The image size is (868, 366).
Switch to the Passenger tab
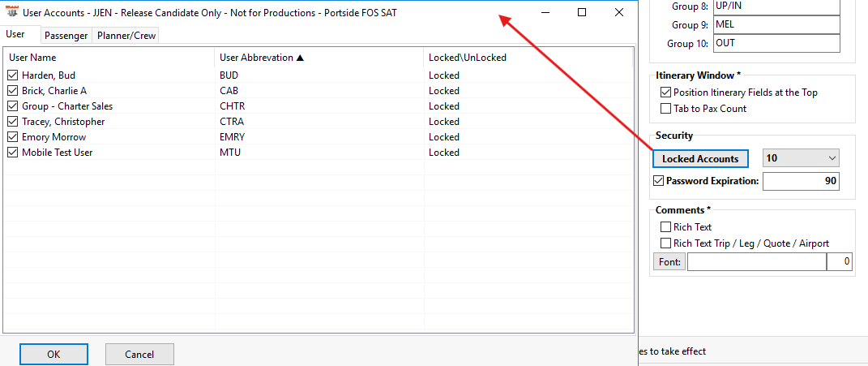click(66, 36)
